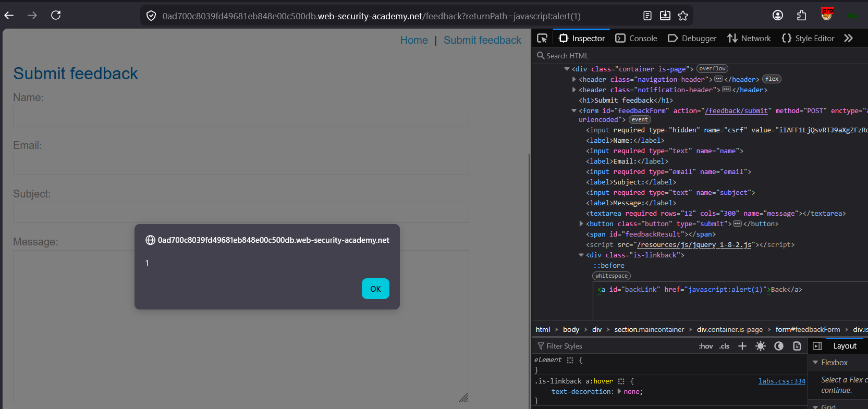Expand the text-decoration shorthand arrow
This screenshot has height=409, width=868.
click(x=619, y=391)
